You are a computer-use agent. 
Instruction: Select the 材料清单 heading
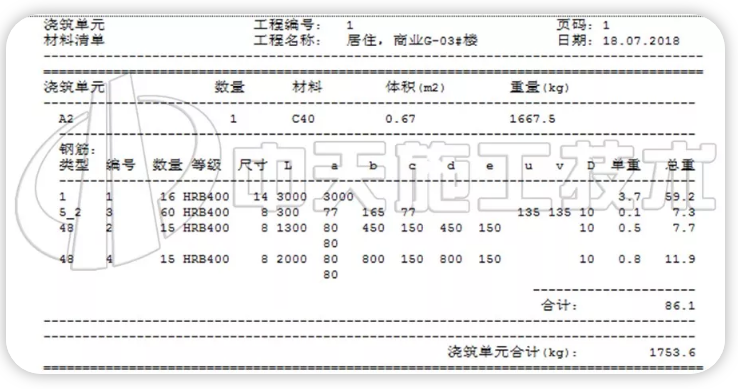coord(74,40)
